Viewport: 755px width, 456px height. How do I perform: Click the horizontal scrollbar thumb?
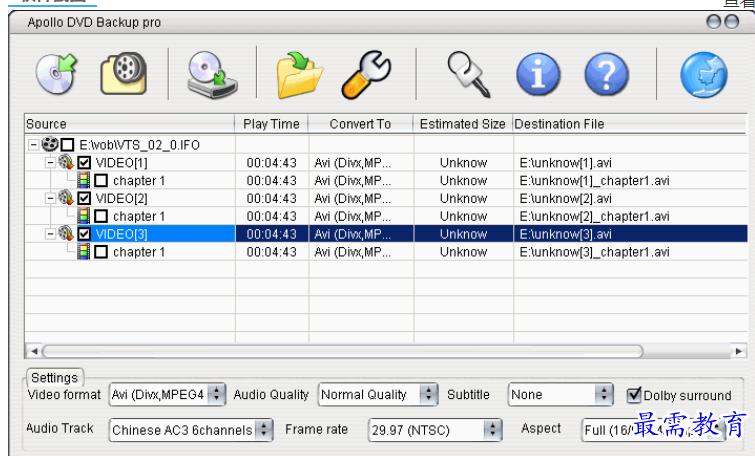click(x=343, y=352)
